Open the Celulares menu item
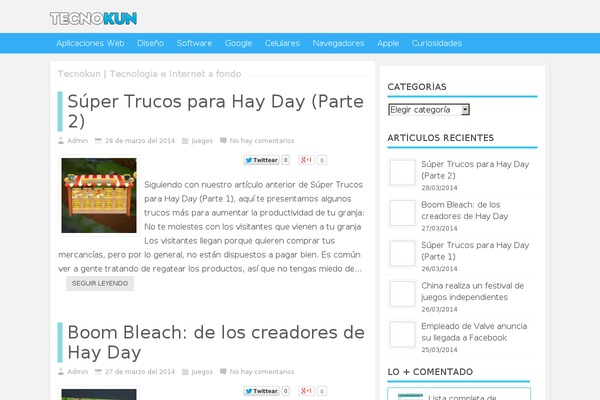The width and height of the screenshot is (600, 400). [282, 43]
